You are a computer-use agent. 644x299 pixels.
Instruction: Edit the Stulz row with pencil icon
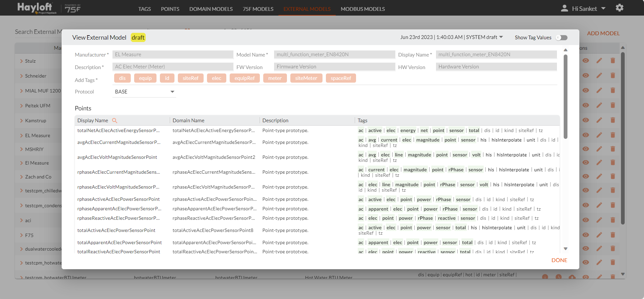coord(599,61)
